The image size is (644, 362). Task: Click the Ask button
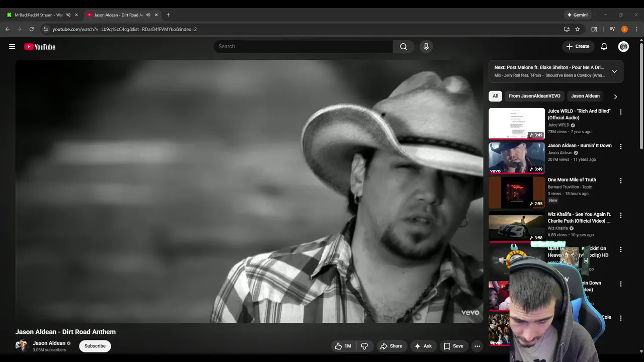423,346
